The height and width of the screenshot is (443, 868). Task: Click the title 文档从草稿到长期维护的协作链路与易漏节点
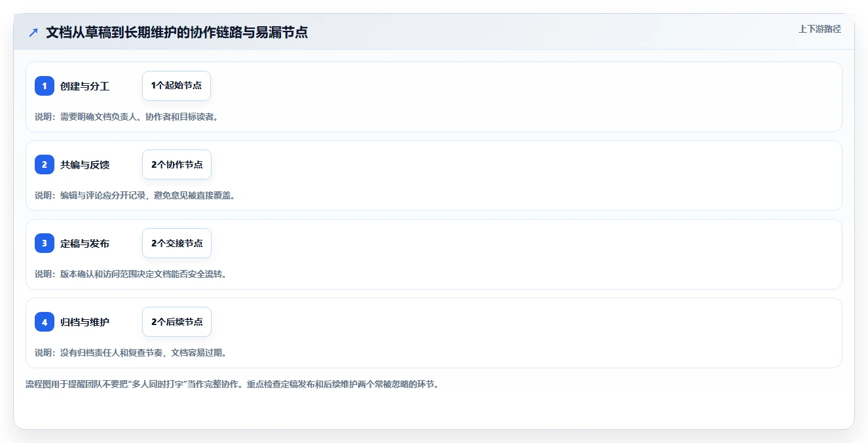click(x=177, y=32)
